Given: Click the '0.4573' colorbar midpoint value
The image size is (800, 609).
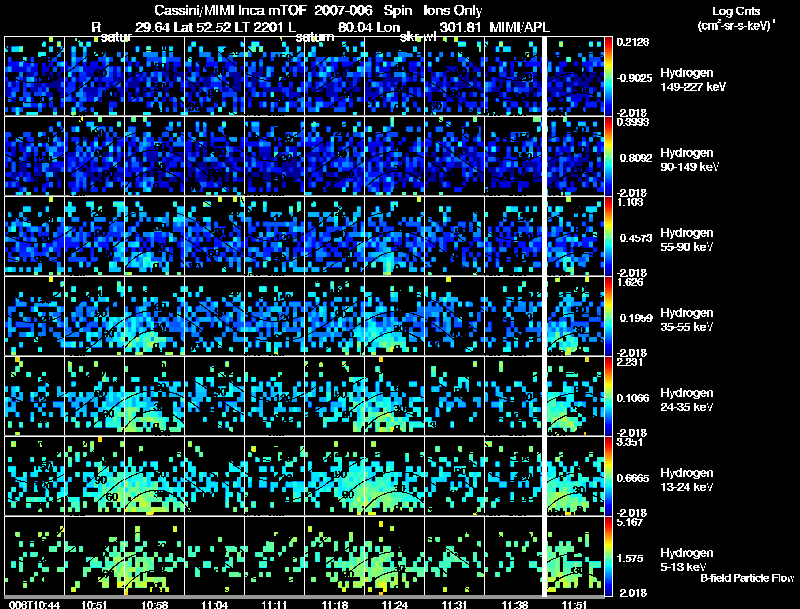Looking at the screenshot, I should click(636, 238).
